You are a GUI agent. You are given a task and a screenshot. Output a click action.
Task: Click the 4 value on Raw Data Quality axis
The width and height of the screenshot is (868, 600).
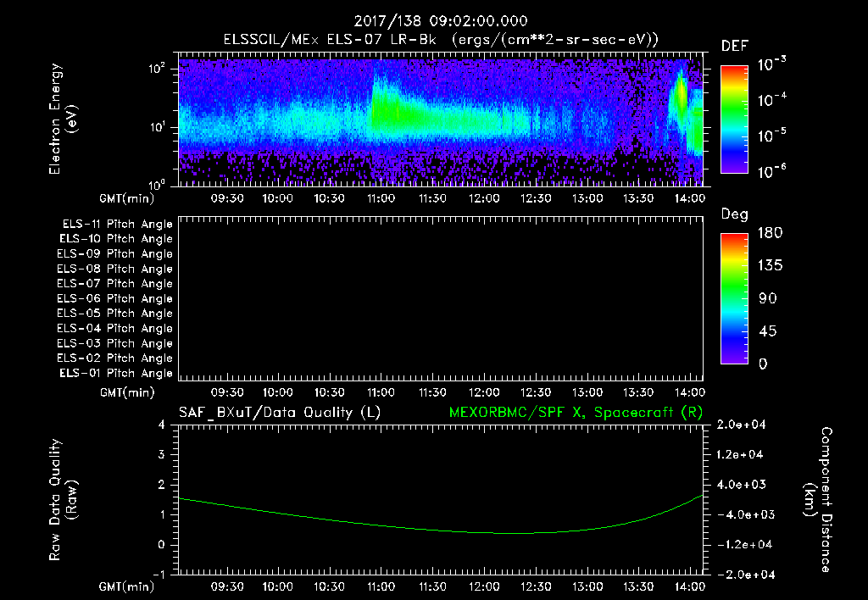(x=162, y=425)
